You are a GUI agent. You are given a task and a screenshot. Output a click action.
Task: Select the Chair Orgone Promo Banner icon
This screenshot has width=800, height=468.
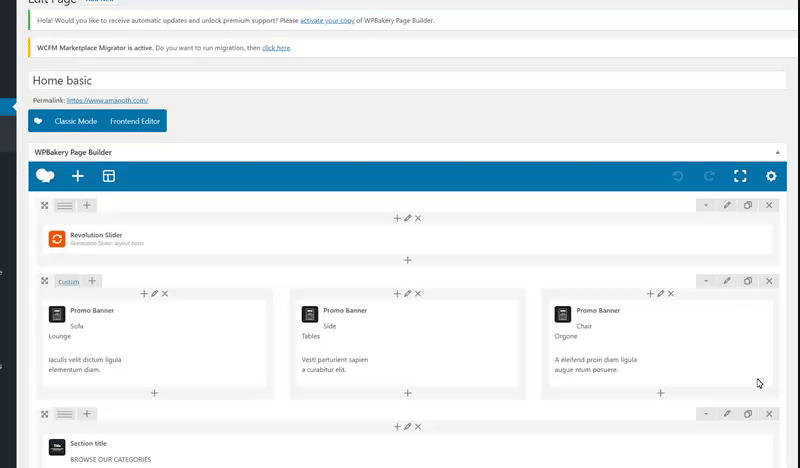coord(563,314)
